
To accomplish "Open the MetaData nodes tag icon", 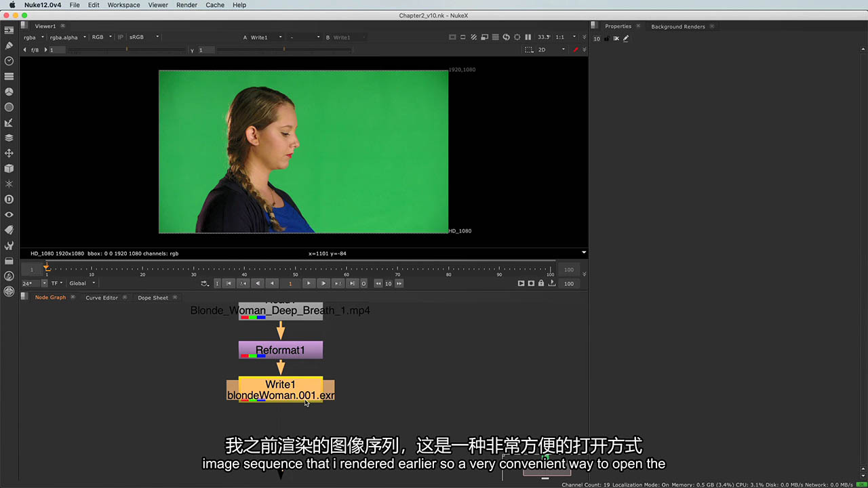I will click(9, 230).
